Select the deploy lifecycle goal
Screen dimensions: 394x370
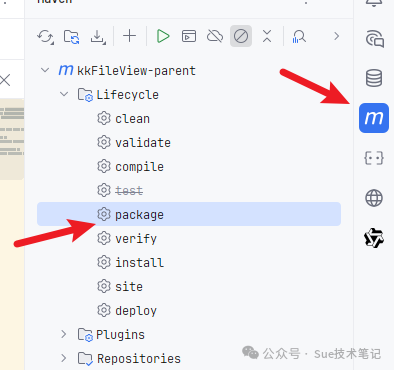(x=136, y=311)
